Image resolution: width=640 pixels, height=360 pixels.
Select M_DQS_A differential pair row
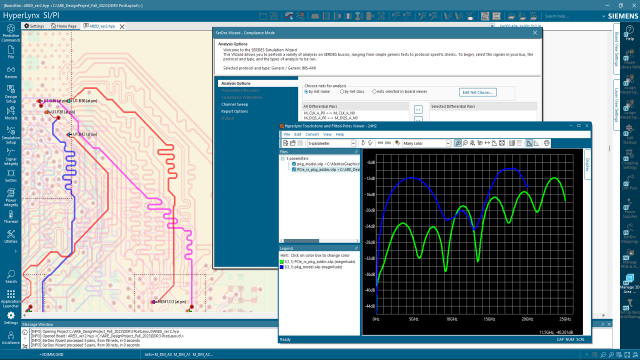(x=330, y=118)
